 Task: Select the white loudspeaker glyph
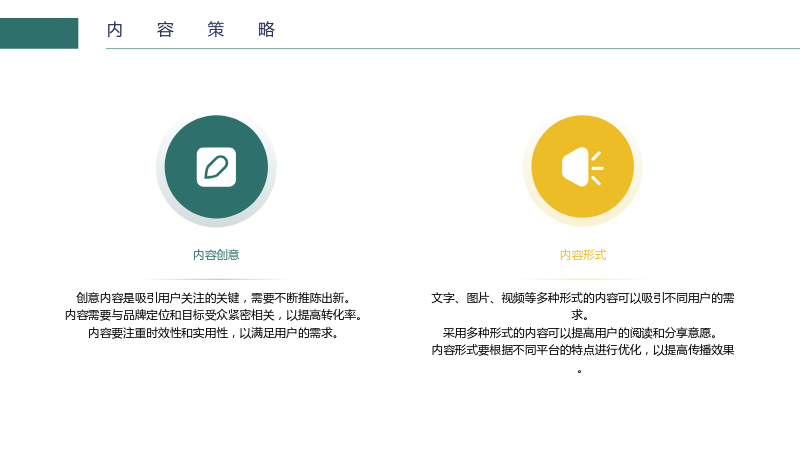[x=583, y=167]
